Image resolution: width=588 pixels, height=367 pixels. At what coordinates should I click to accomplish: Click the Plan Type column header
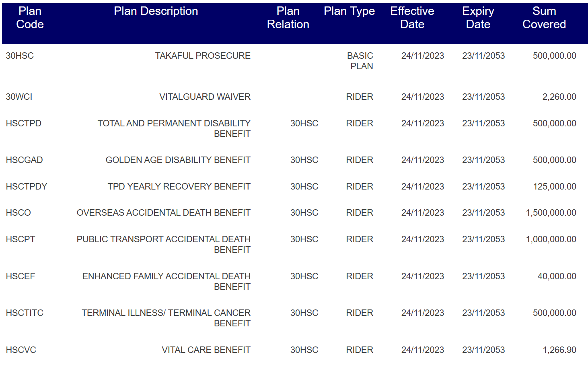(350, 11)
